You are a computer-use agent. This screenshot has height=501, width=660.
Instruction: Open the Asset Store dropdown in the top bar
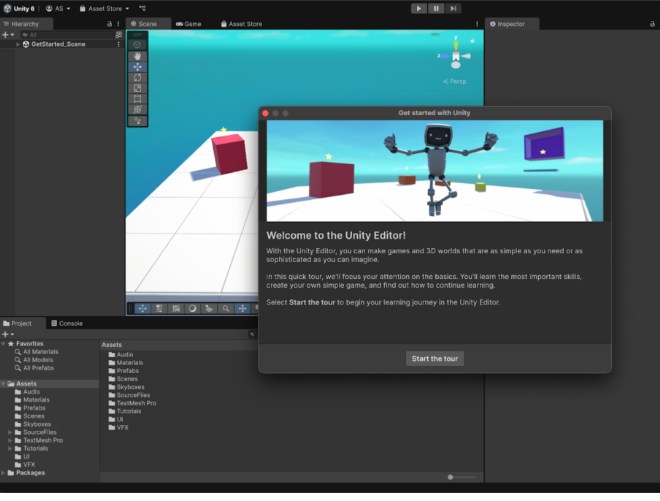[x=104, y=8]
